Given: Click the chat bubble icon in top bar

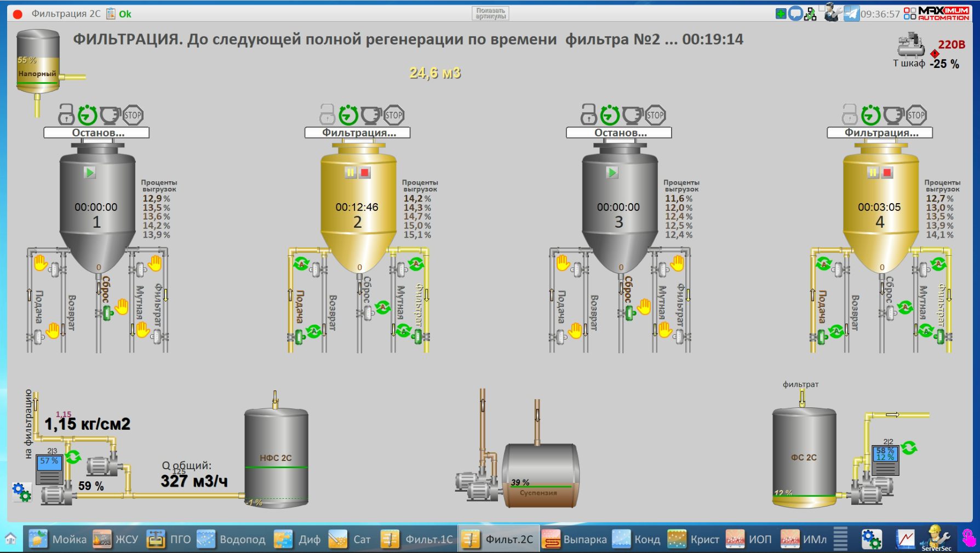Looking at the screenshot, I should 795,14.
